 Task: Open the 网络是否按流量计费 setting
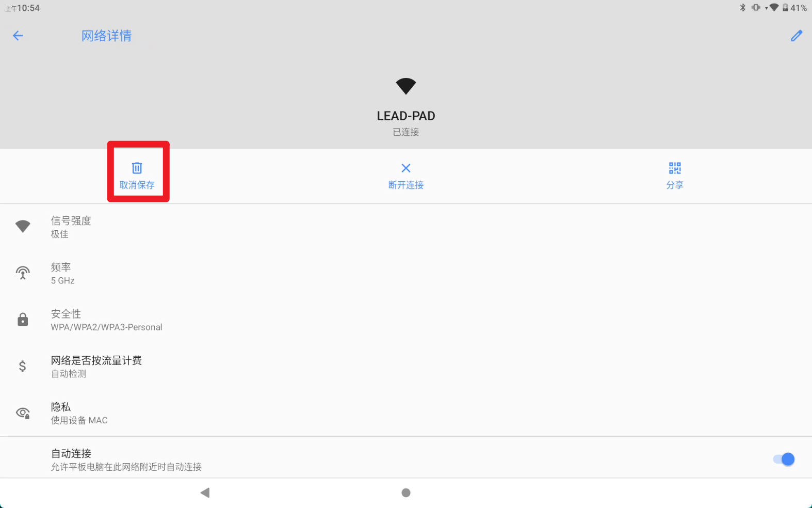click(406, 366)
